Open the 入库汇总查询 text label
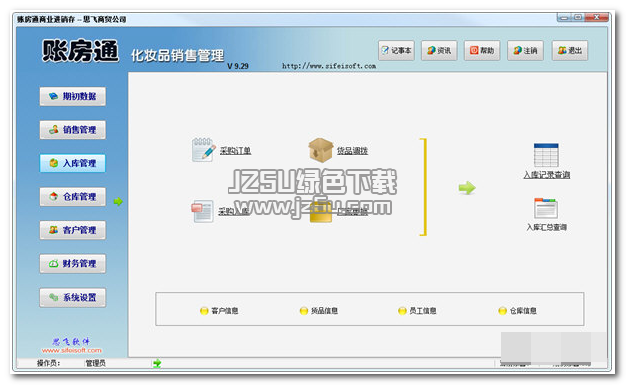This screenshot has height=385, width=626. [547, 227]
